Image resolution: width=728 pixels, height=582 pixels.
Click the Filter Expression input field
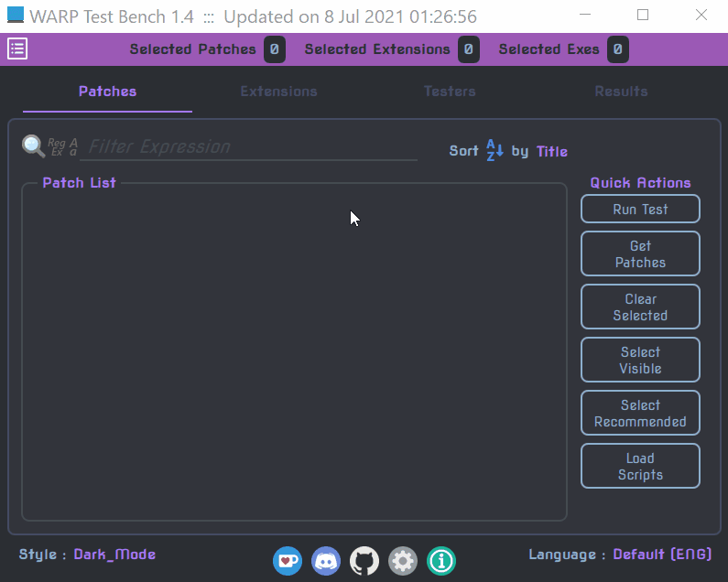[x=249, y=147]
